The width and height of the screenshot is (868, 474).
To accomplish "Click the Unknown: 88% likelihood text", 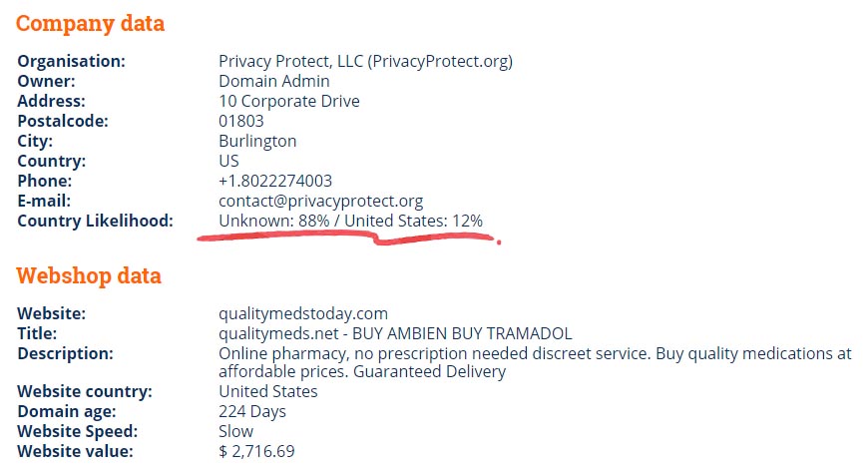I will pos(274,221).
